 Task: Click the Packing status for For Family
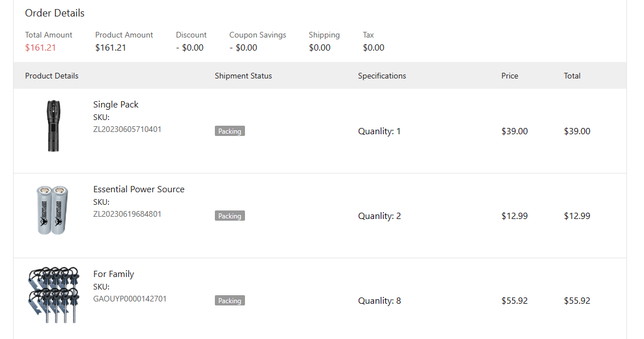tap(230, 301)
